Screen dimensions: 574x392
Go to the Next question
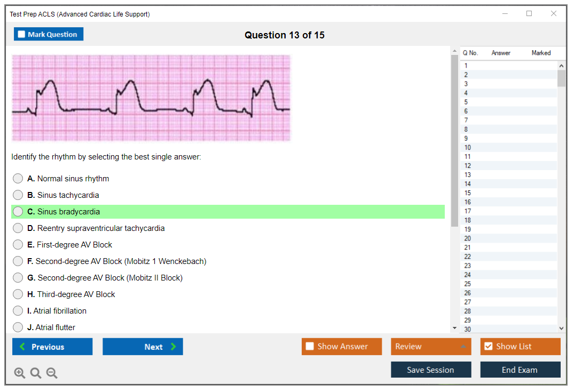point(143,347)
